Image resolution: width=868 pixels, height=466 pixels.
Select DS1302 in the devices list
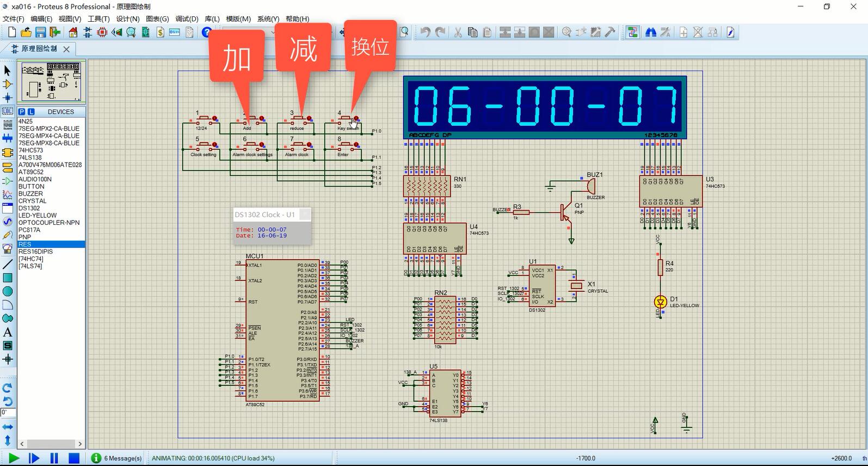click(51, 208)
